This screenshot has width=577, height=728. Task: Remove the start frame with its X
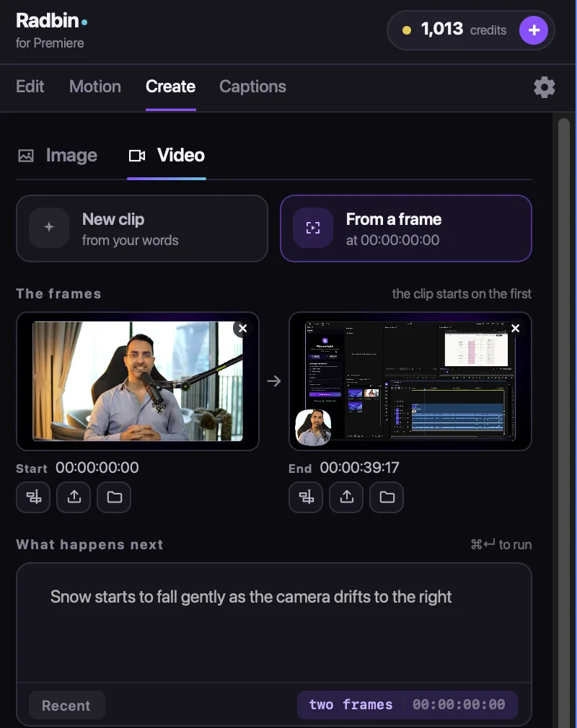coord(242,329)
